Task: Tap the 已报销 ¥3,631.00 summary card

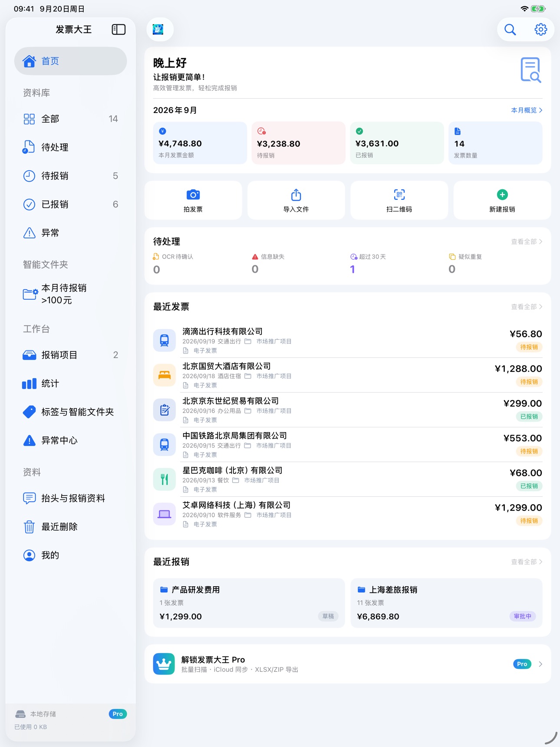Action: tap(397, 143)
